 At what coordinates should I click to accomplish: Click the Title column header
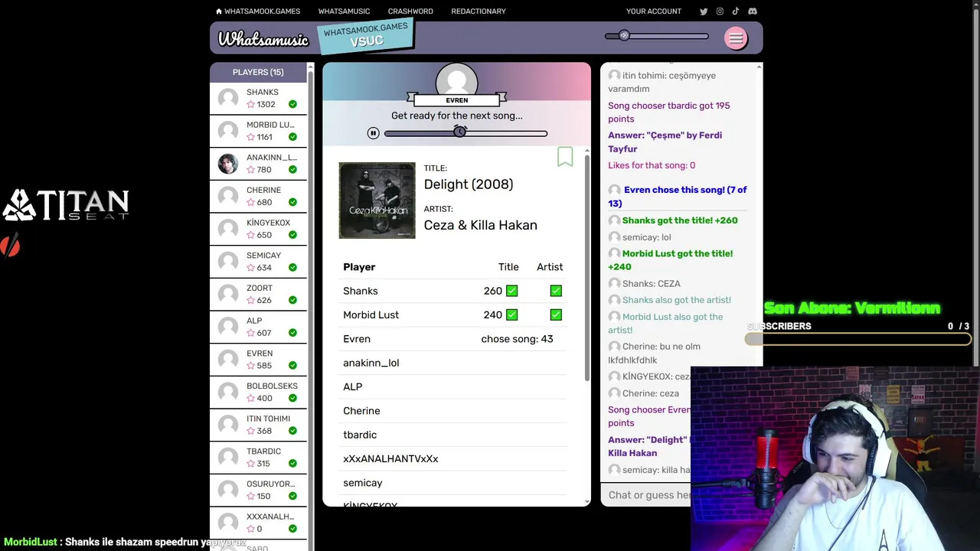tap(508, 267)
